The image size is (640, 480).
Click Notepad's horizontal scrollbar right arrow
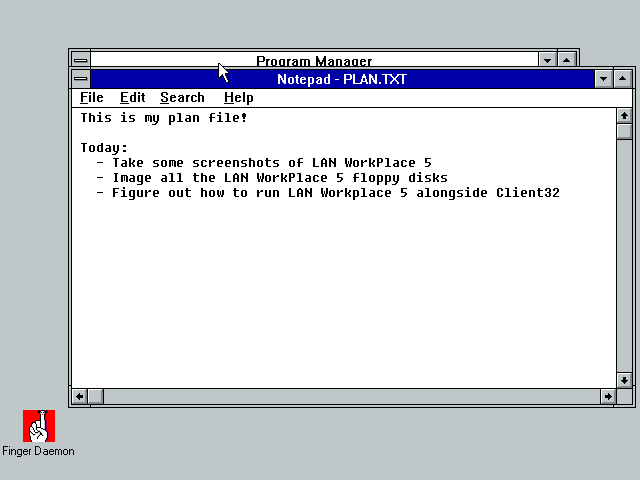[608, 396]
